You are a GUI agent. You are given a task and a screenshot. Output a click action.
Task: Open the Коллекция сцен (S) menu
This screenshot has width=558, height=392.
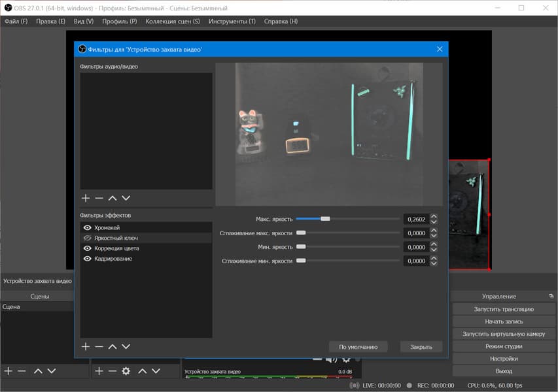(172, 22)
